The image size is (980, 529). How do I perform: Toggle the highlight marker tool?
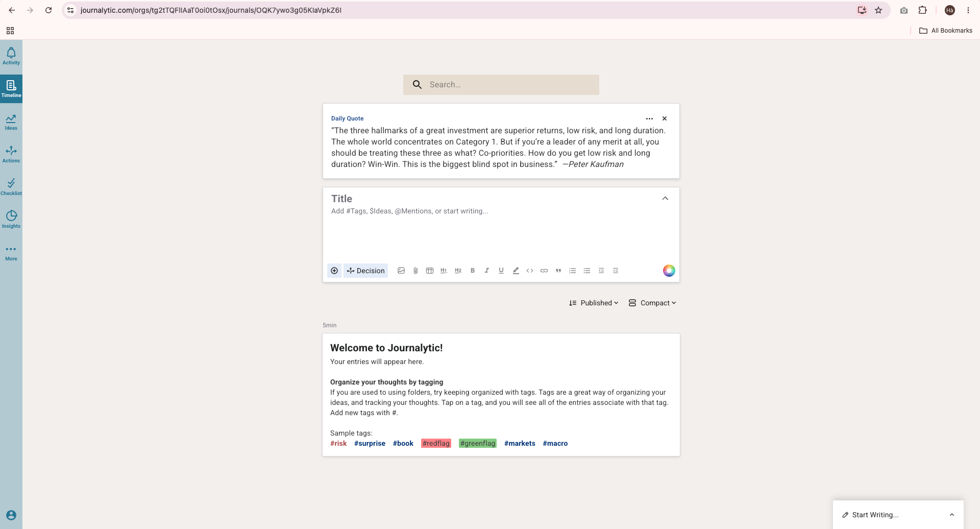click(x=516, y=271)
